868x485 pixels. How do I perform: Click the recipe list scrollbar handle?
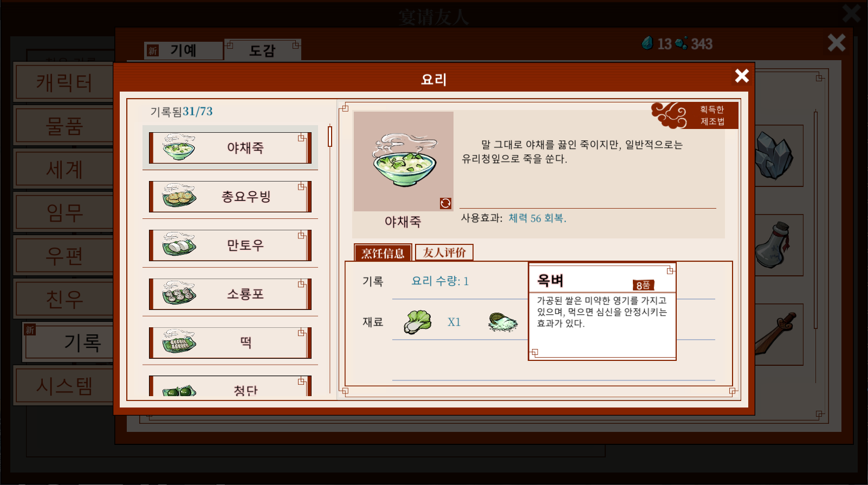pos(329,137)
